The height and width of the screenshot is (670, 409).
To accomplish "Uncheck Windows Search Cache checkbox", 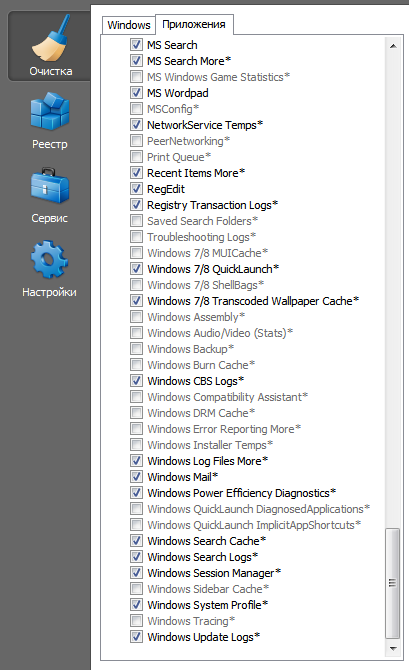I will coord(136,541).
